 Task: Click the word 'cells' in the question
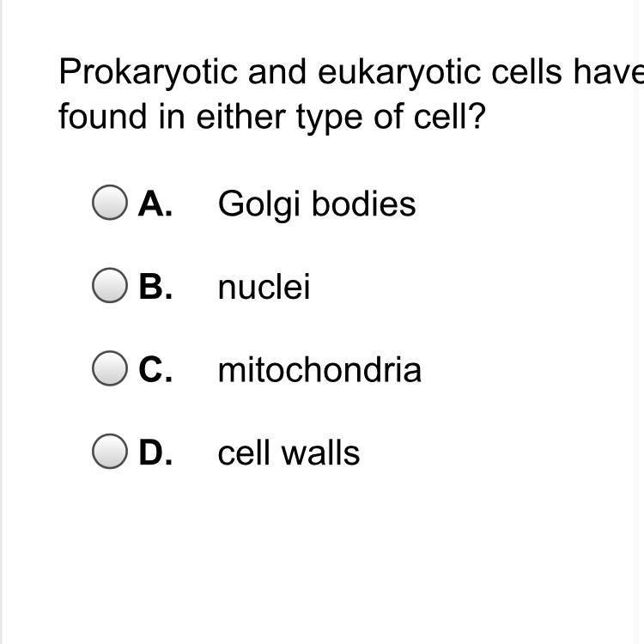coord(526,72)
